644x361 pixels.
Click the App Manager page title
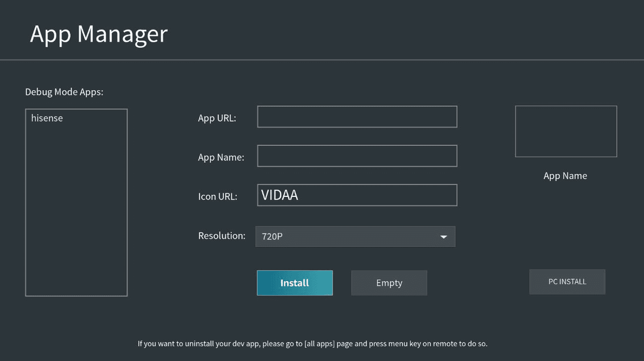click(99, 34)
